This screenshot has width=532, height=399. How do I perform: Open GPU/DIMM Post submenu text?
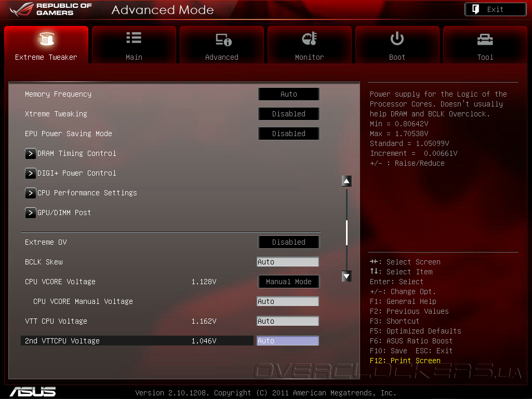coord(64,212)
